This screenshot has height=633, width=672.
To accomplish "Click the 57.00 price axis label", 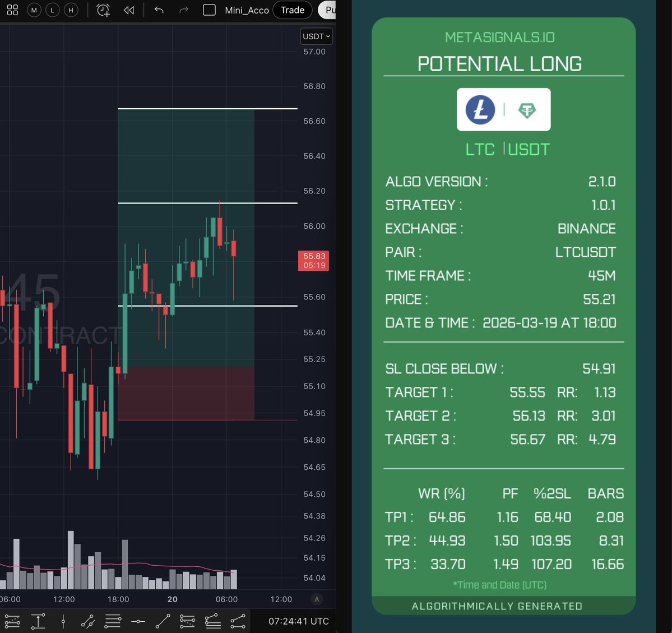I will coord(314,52).
